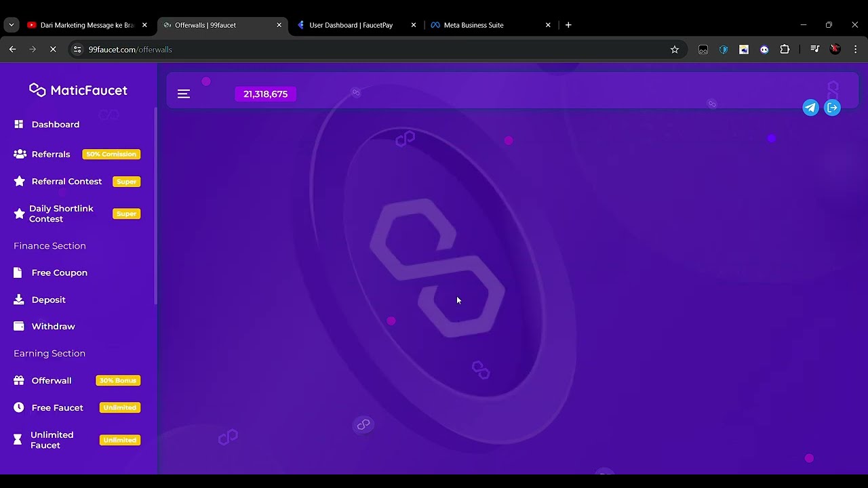Bookmark this page with the star
The height and width of the screenshot is (488, 868).
(x=675, y=49)
